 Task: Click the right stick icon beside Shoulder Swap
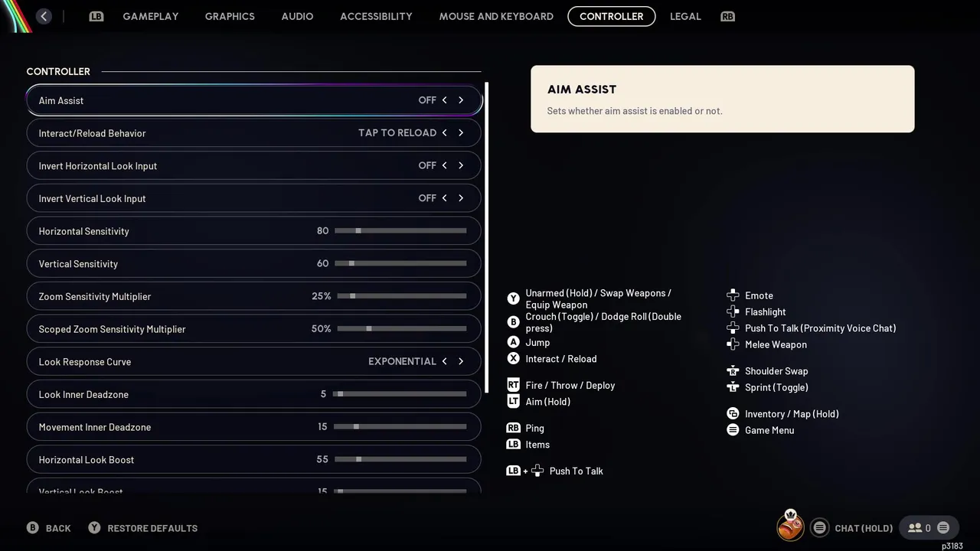point(733,370)
